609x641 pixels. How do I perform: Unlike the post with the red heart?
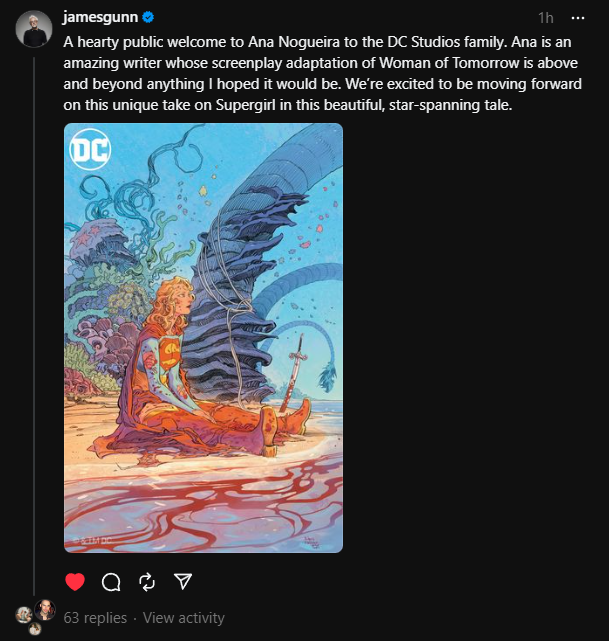75,581
